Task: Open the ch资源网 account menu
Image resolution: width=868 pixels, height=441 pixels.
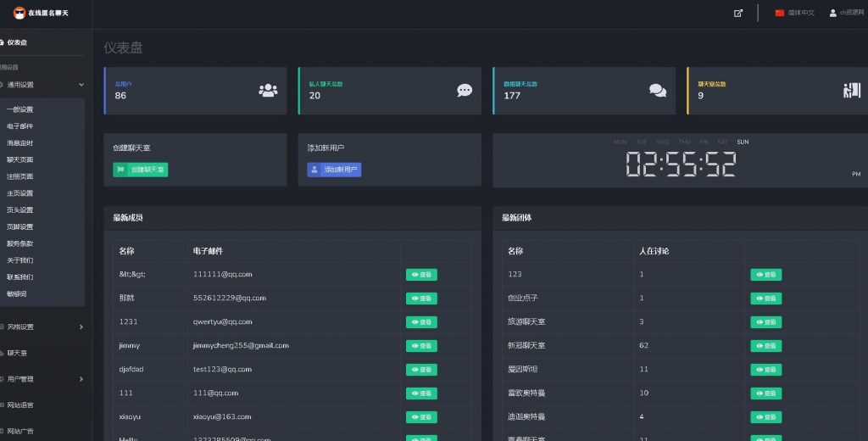Action: [x=848, y=13]
